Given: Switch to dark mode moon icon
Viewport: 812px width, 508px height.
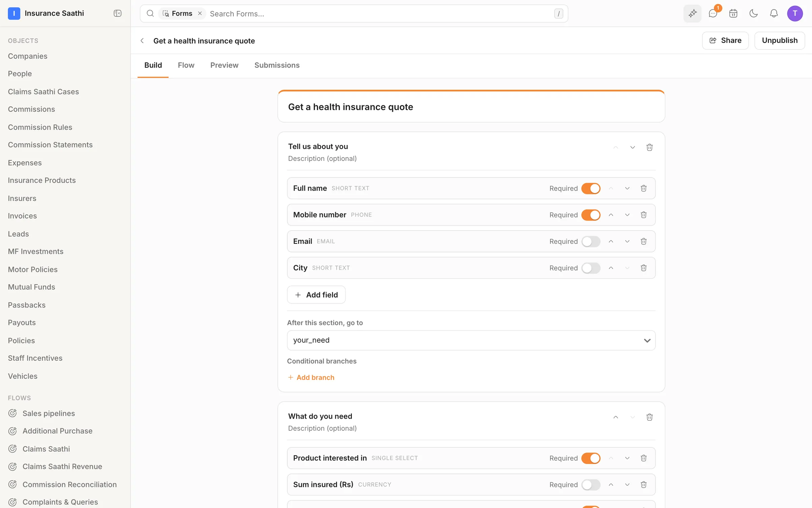Looking at the screenshot, I should pos(753,13).
